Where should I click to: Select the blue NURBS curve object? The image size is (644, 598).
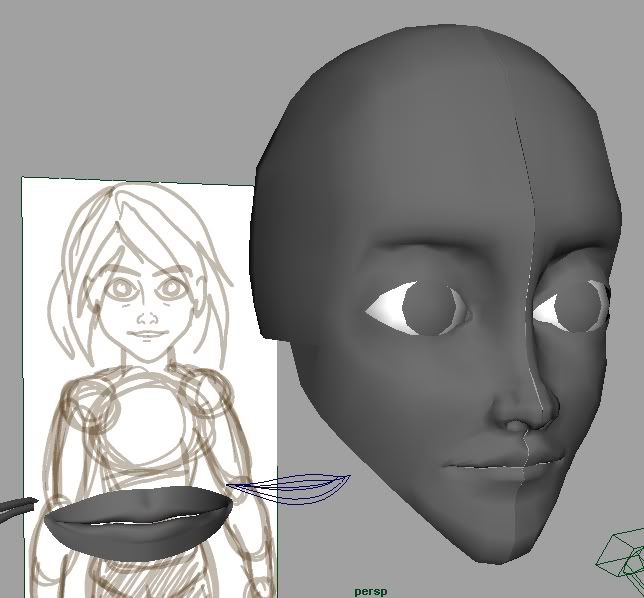(288, 489)
